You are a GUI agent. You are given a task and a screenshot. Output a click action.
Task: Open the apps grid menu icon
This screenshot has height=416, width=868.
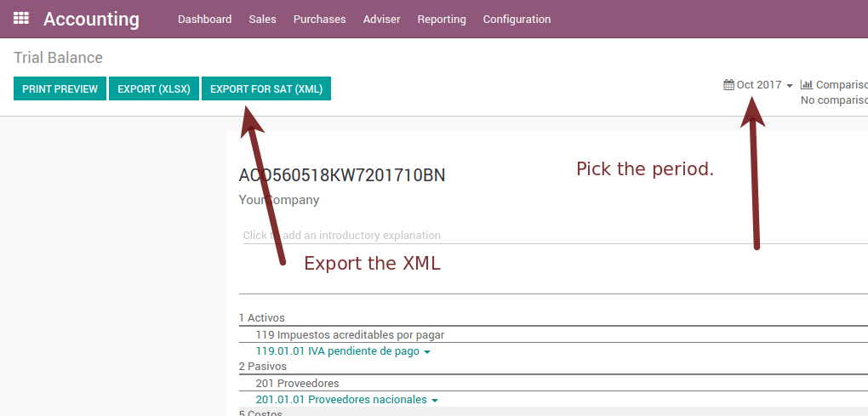tap(21, 19)
